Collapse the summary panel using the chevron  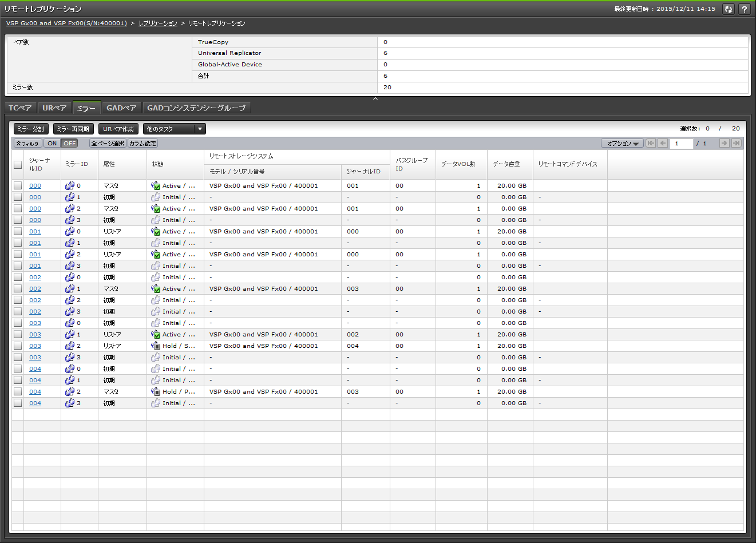click(375, 99)
